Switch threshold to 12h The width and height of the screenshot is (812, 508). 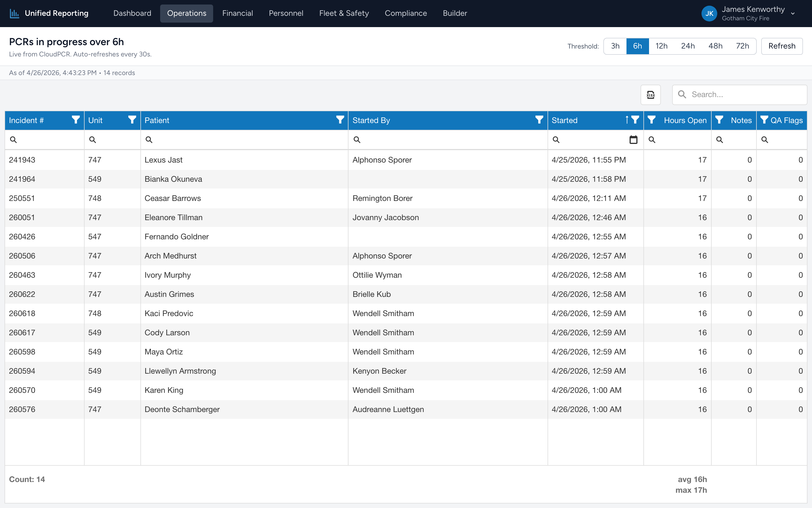click(661, 46)
